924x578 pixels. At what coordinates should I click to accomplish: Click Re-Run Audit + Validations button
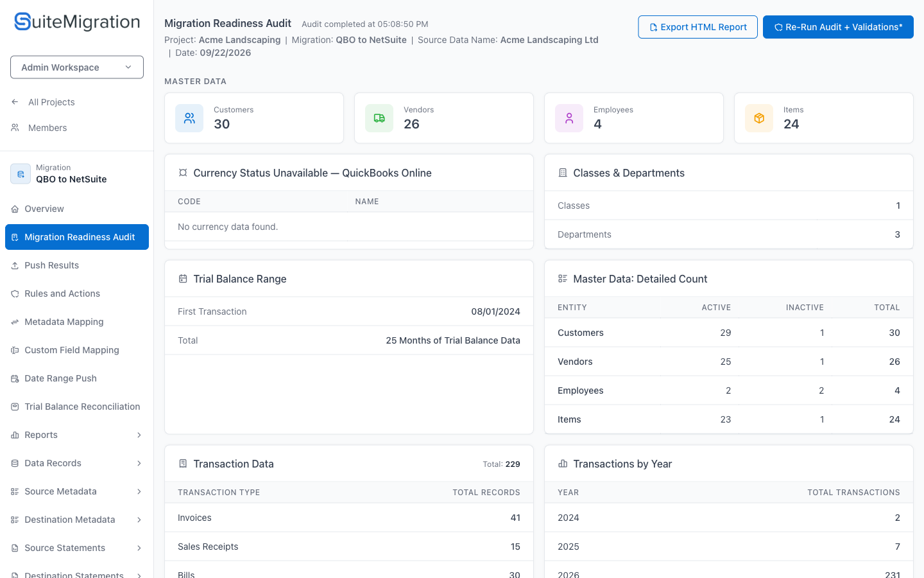[x=838, y=27]
